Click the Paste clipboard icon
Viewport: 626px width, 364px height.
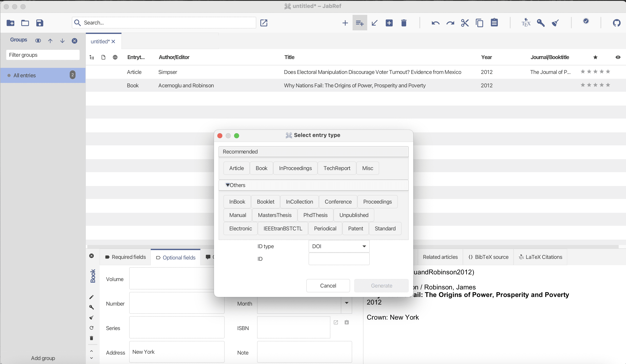coord(494,23)
